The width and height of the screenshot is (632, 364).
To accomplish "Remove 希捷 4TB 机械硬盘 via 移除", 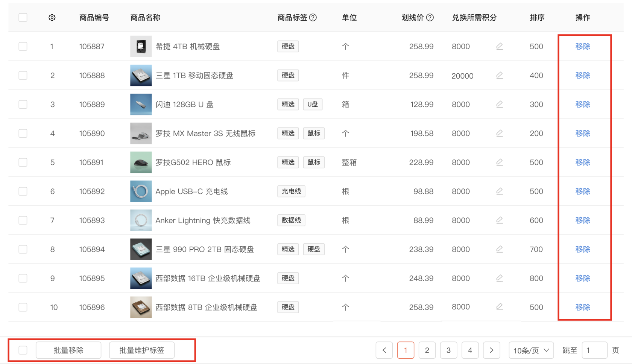I will (x=583, y=46).
